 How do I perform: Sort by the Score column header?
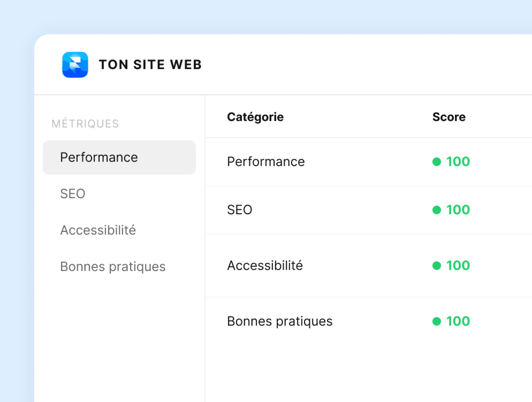449,117
